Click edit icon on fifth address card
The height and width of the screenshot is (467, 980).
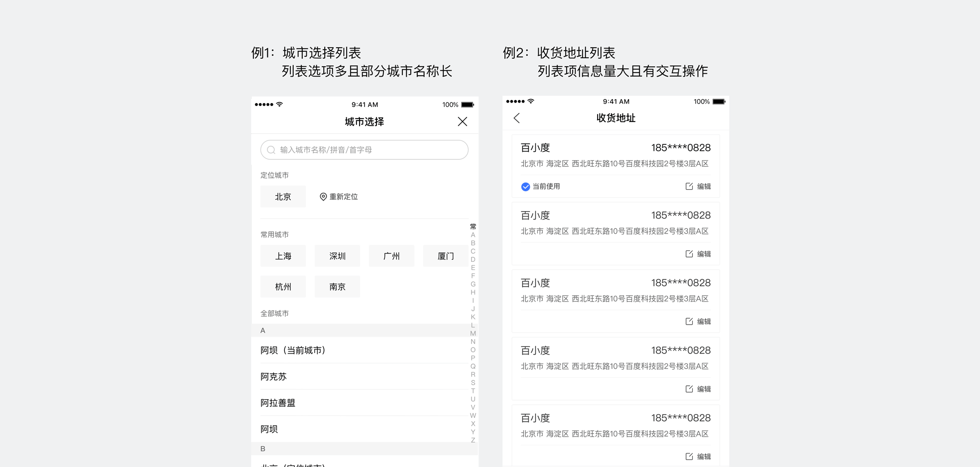689,457
